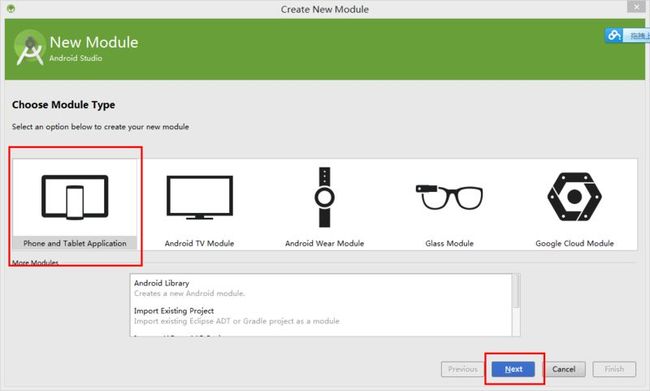Viewport: 650px width, 391px height.
Task: Select Phone and Tablet Application module icon
Action: click(75, 197)
